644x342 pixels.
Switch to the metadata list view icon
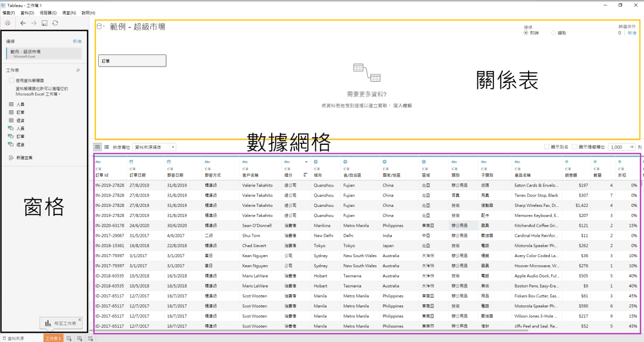coord(107,147)
